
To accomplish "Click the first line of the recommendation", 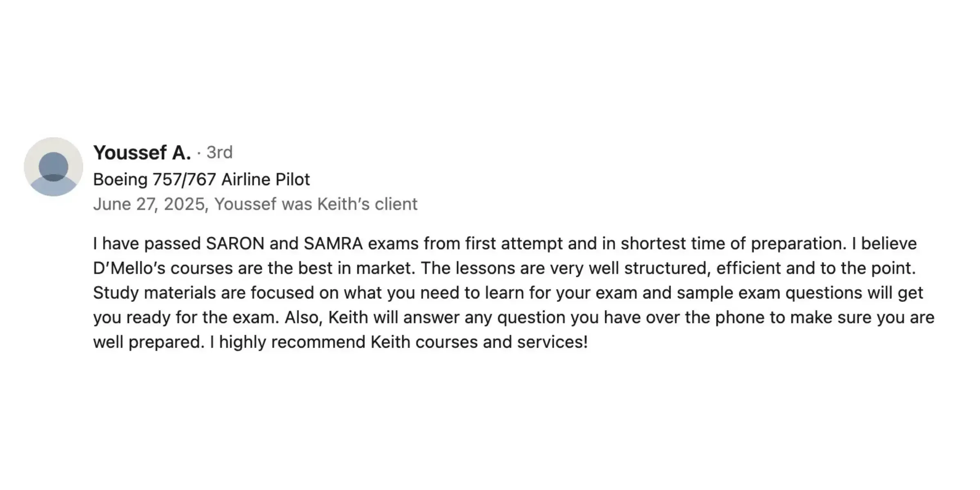I will point(505,244).
